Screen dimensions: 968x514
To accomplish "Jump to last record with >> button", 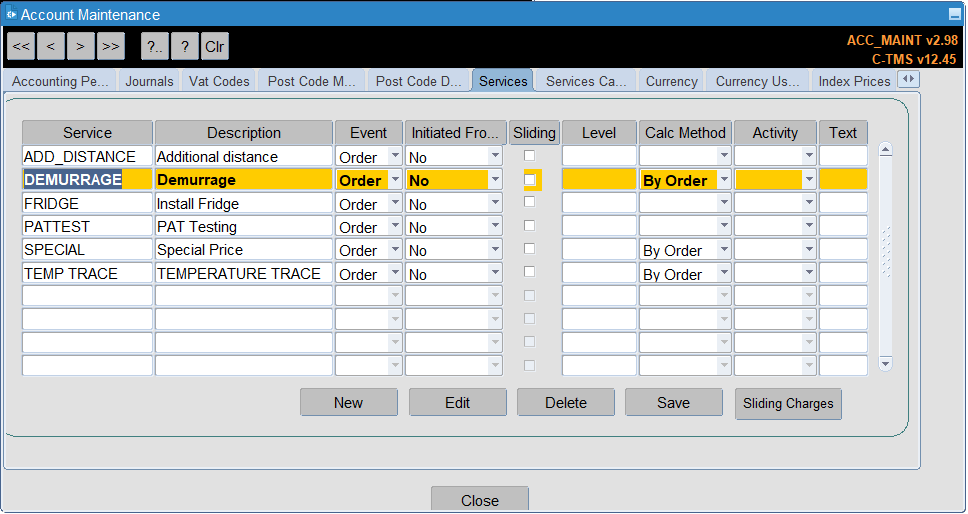I will (x=111, y=46).
